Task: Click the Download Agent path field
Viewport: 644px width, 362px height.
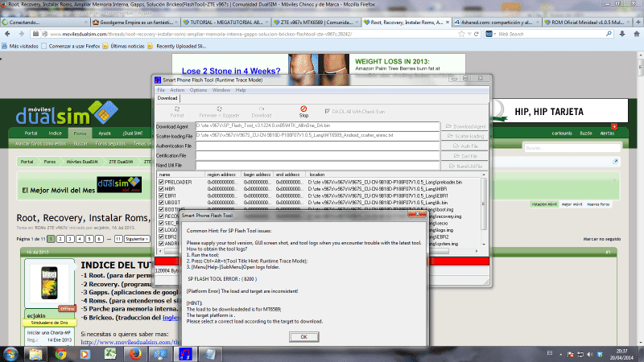Action: click(317, 126)
